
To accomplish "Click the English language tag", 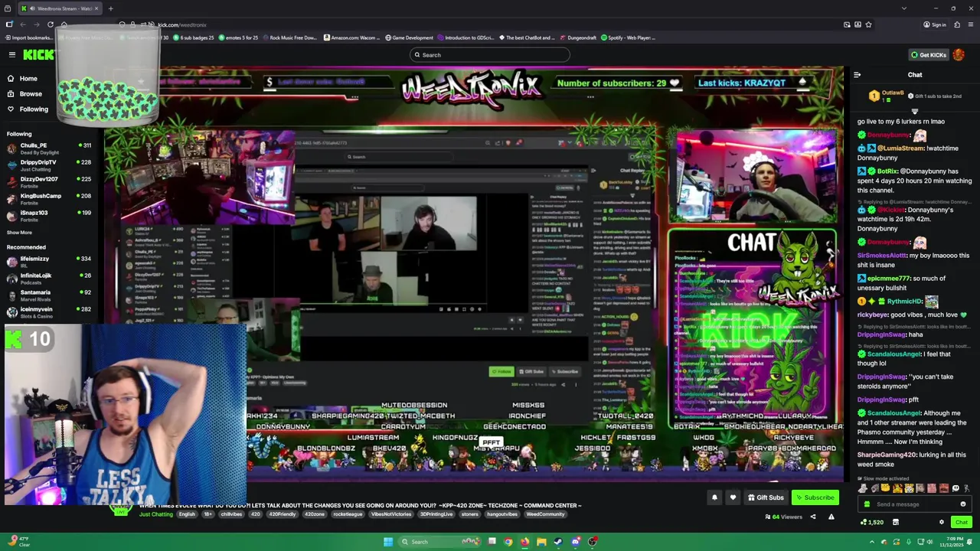I will tap(187, 514).
